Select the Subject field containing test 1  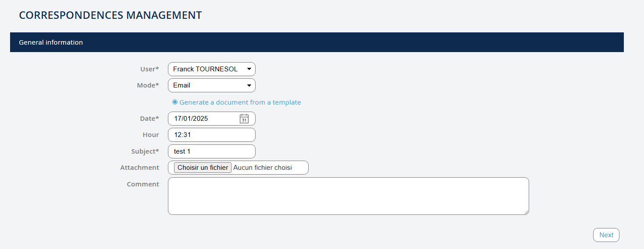(211, 151)
